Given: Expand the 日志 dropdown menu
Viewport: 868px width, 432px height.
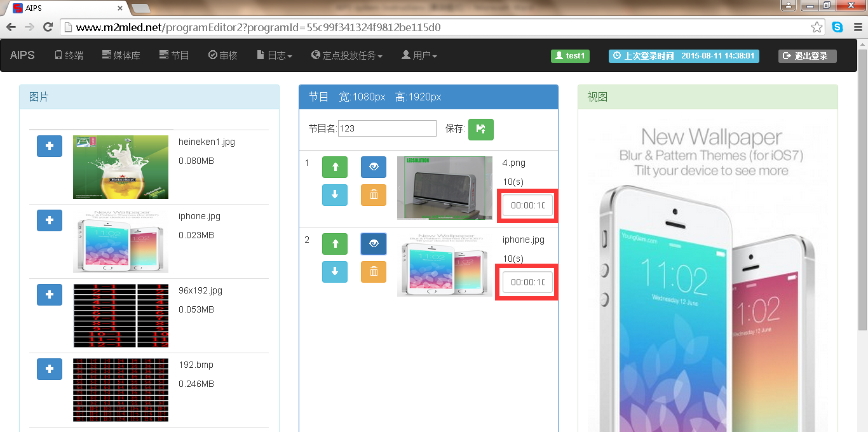Looking at the screenshot, I should [275, 55].
